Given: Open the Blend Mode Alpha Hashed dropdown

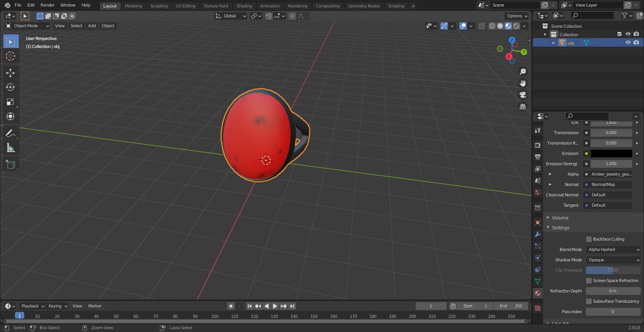Looking at the screenshot, I should [x=613, y=250].
